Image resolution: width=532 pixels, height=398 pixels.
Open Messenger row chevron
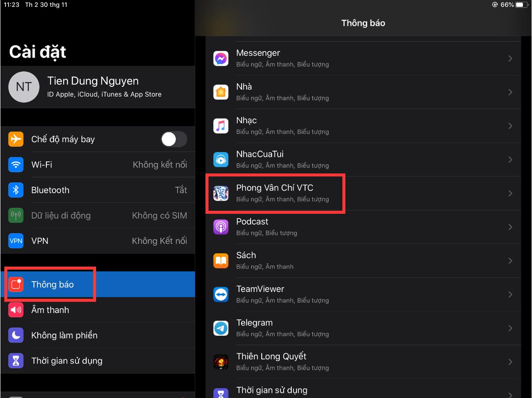coord(510,58)
